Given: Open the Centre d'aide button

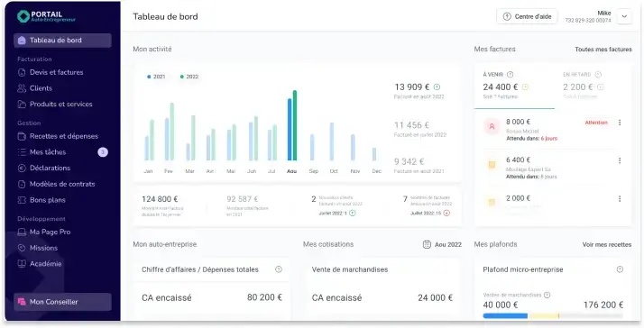Looking at the screenshot, I should [x=527, y=16].
